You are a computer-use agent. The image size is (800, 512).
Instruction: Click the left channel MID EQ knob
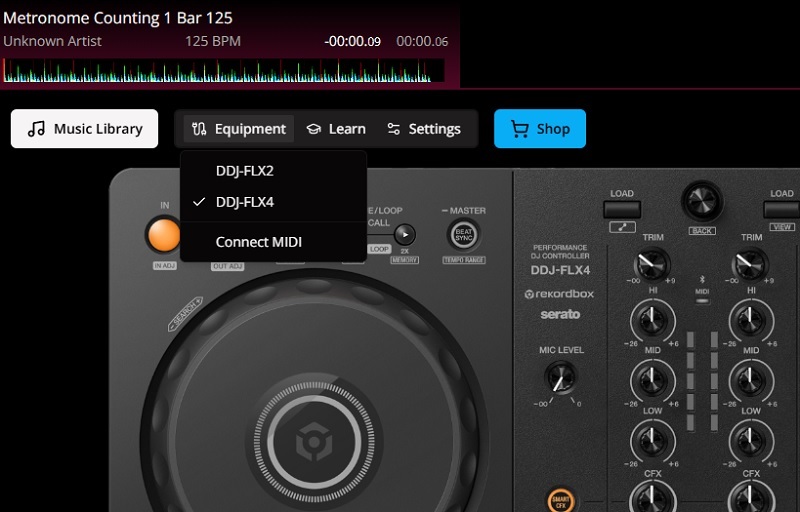tap(653, 380)
